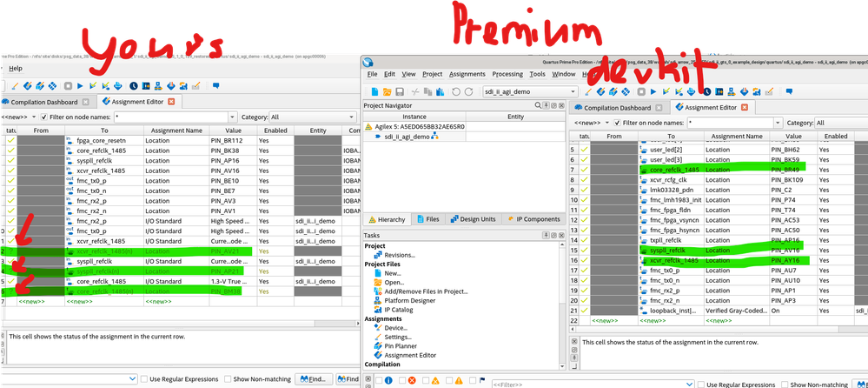Switch to Design Units tab
868x388 pixels.
click(474, 219)
